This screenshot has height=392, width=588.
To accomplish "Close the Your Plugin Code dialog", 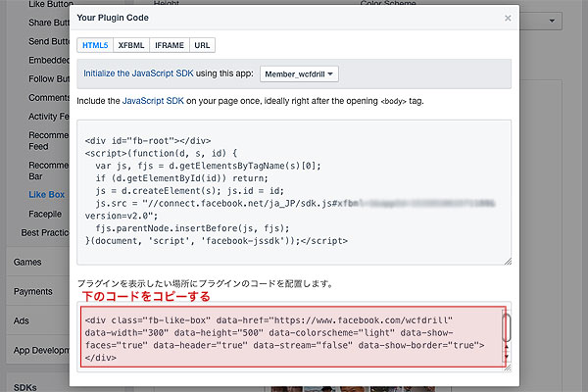I will [508, 18].
